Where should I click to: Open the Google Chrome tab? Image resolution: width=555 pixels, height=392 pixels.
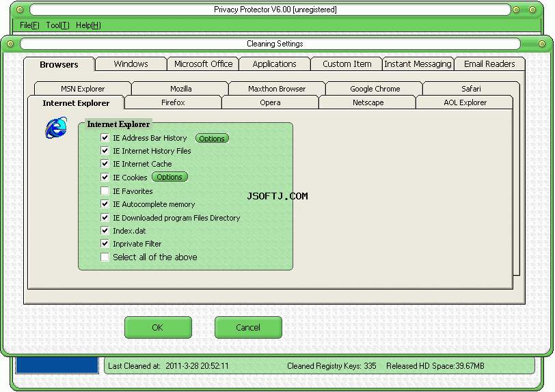coord(375,89)
